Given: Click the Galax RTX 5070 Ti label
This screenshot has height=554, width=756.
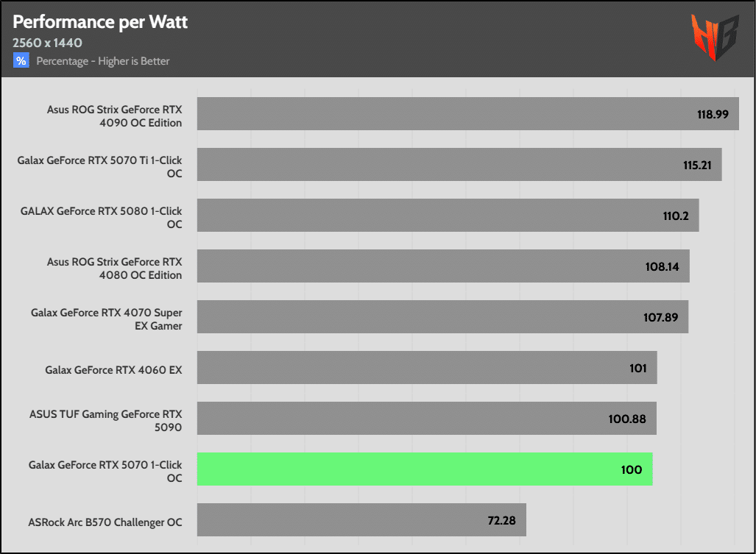Looking at the screenshot, I should [x=99, y=167].
